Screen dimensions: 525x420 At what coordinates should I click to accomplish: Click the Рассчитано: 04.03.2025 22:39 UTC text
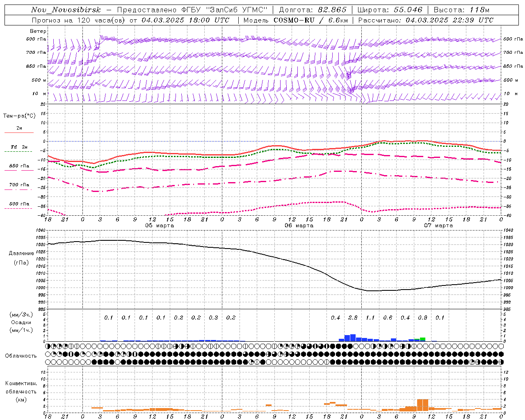coord(426,20)
